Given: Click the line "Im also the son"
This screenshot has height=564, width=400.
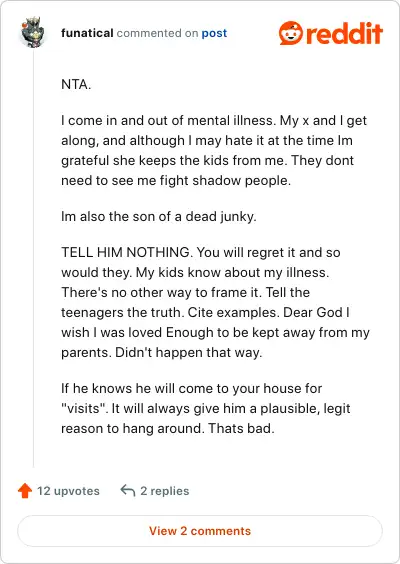Looking at the screenshot, I should pyautogui.click(x=159, y=217).
